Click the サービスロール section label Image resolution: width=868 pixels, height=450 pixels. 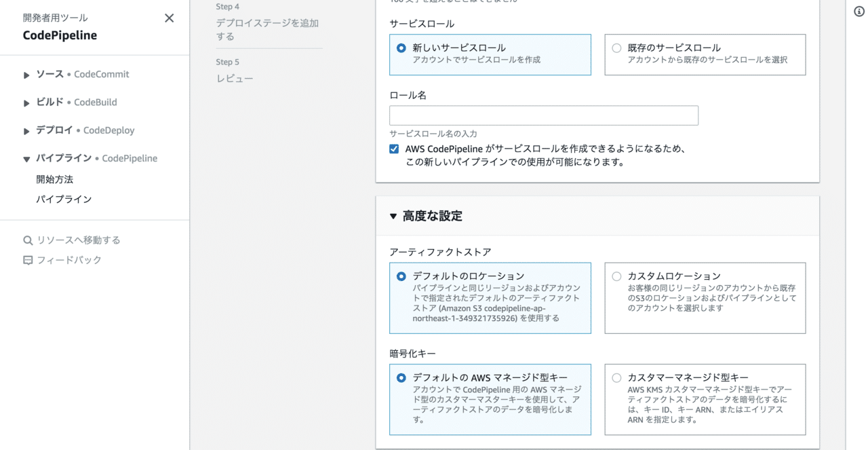click(x=422, y=24)
